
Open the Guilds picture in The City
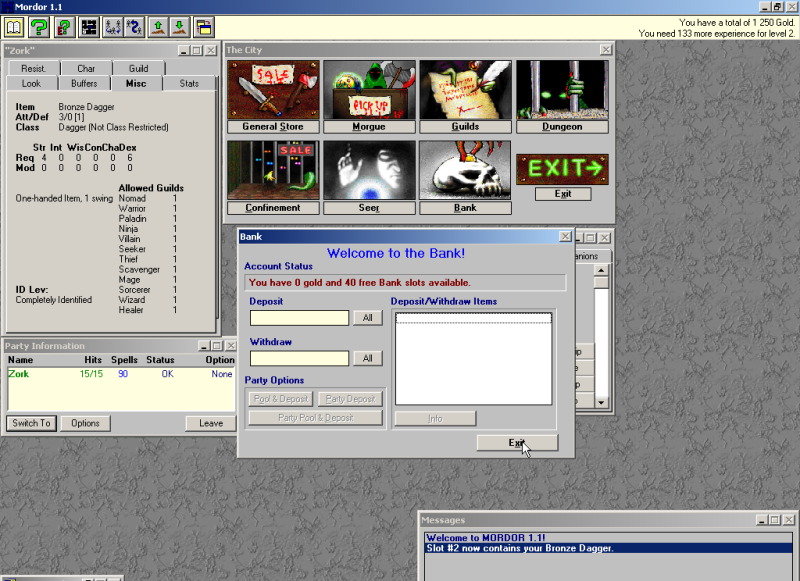tap(465, 91)
